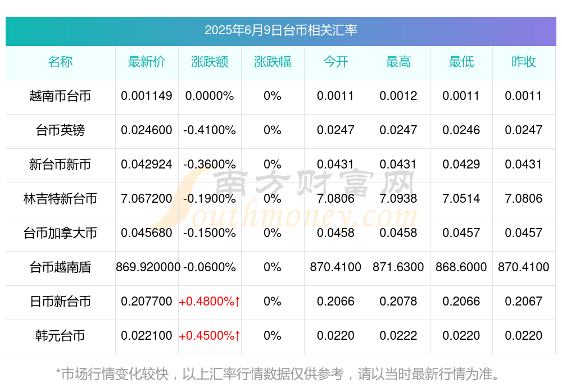Viewport: 562px width, 392px height.
Task: Click 昨收 value 0.0457
Action: 524,233
